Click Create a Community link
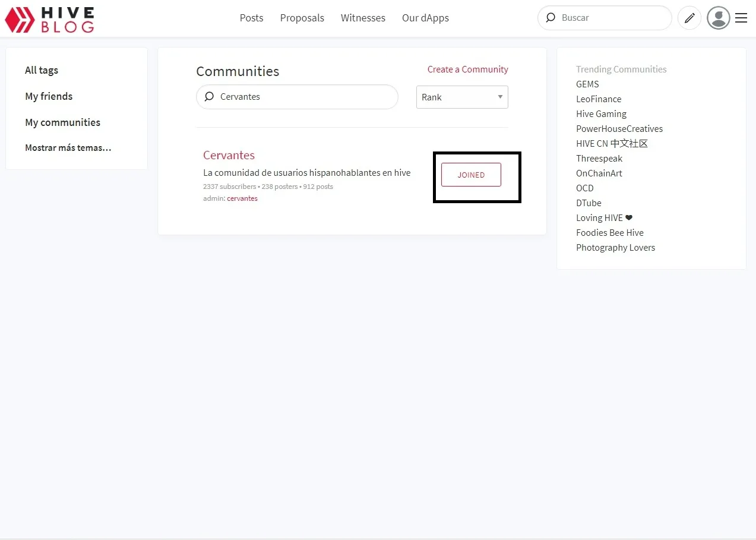This screenshot has height=540, width=756. tap(467, 70)
